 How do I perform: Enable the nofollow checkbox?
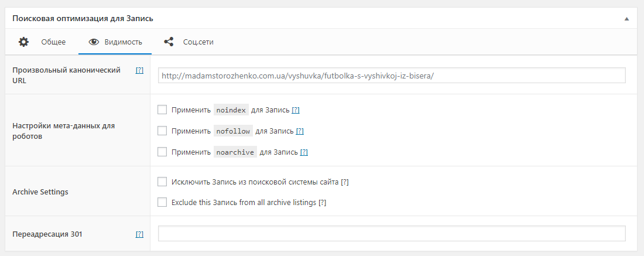coord(162,131)
